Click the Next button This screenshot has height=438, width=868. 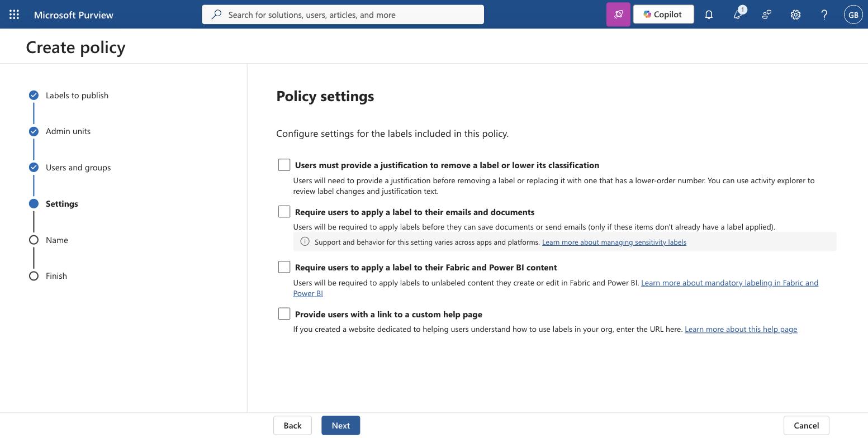341,426
